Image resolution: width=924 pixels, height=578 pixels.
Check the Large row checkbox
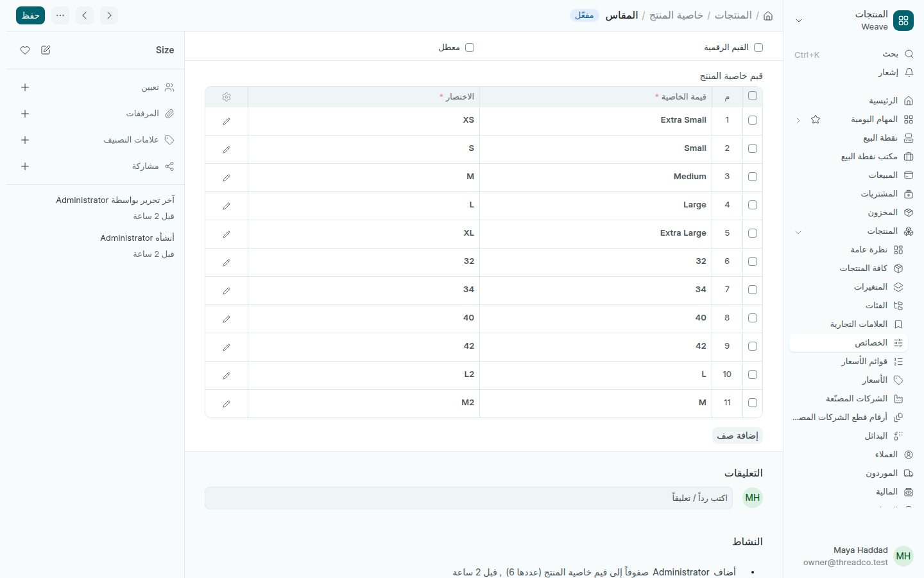[753, 205]
